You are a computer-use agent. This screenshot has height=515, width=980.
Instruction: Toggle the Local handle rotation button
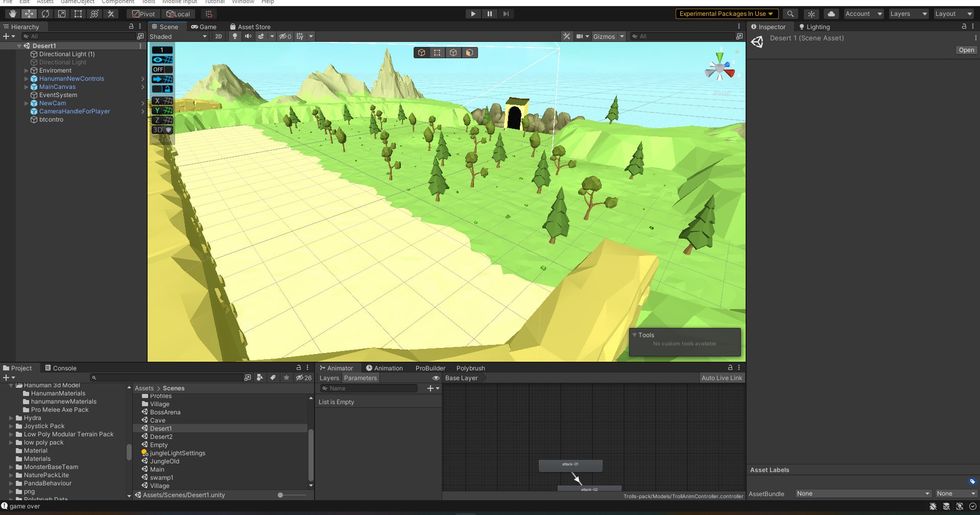click(178, 14)
